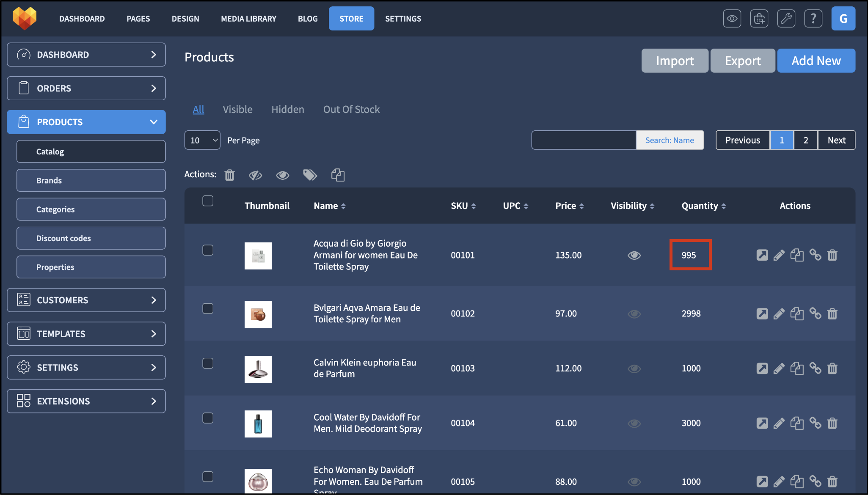This screenshot has width=868, height=495.
Task: Edit Acqua di Gio product with pencil icon
Action: pyautogui.click(x=779, y=255)
